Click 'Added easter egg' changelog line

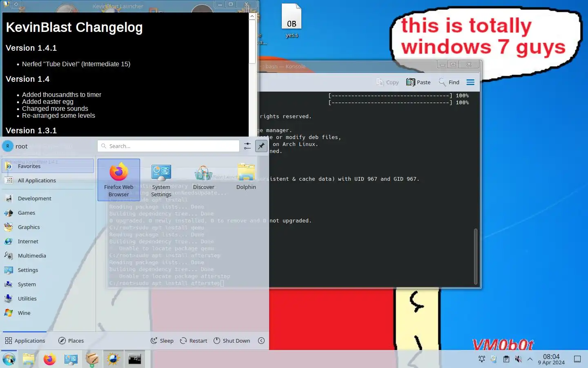[48, 101]
